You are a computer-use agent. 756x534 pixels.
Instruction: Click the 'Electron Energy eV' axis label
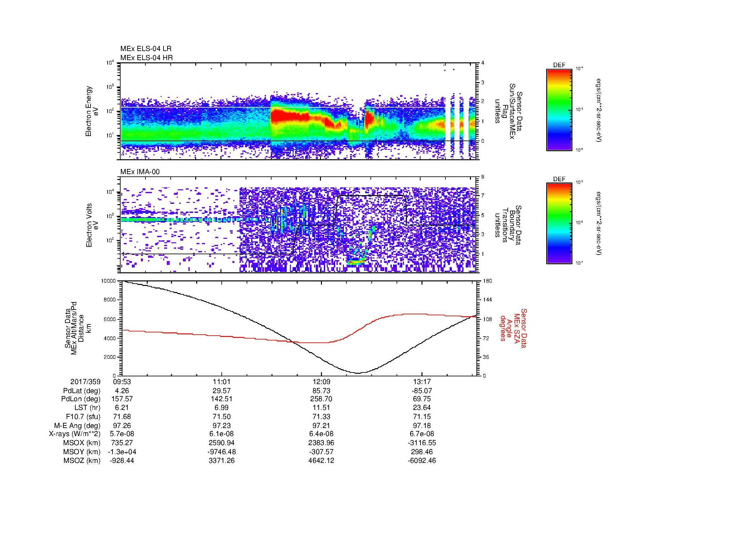[x=92, y=111]
